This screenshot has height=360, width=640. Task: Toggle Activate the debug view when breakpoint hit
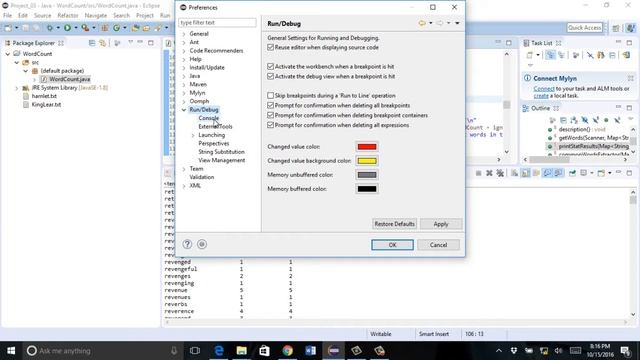point(270,76)
